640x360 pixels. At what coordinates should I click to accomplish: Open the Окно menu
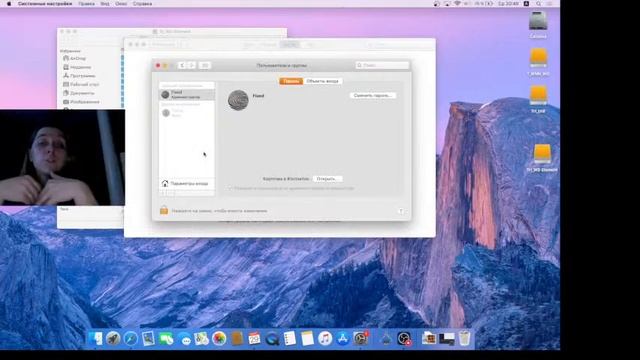(x=121, y=4)
